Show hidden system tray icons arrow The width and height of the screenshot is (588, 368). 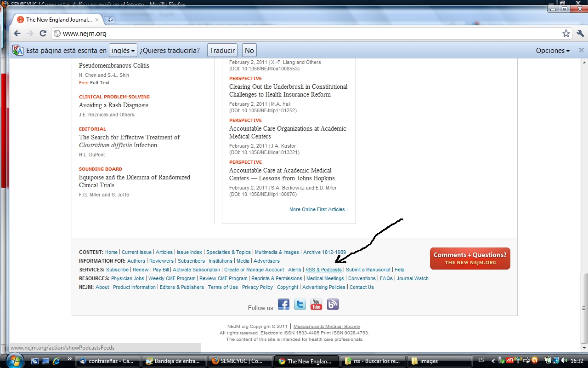pos(493,361)
